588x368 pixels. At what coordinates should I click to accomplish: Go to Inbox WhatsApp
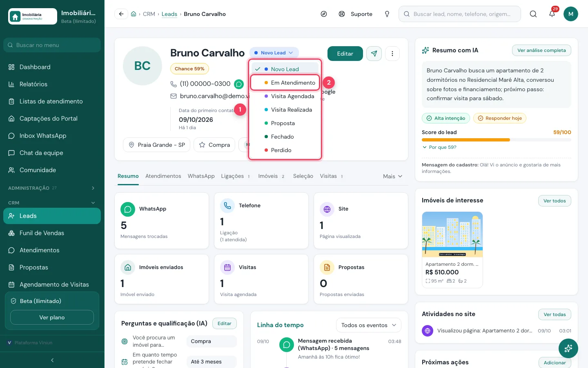(x=52, y=136)
